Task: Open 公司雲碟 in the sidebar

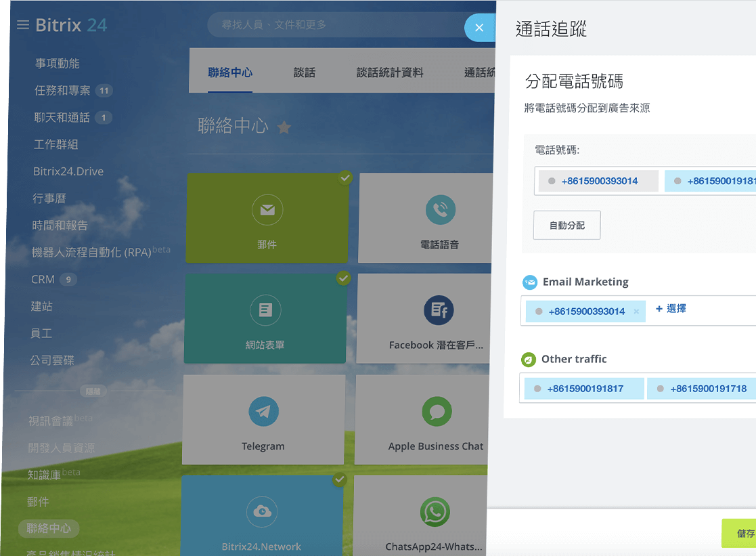Action: point(52,360)
